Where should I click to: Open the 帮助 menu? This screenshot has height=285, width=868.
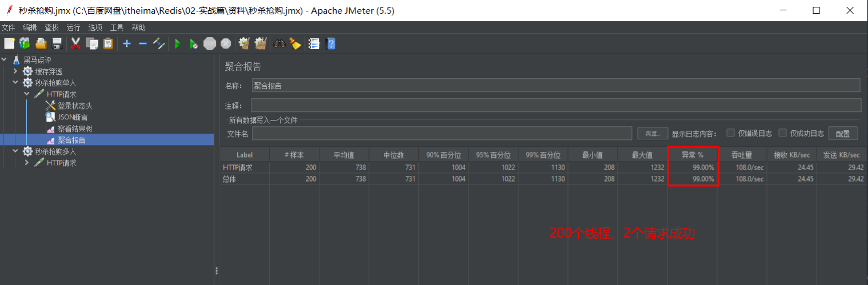tap(139, 27)
